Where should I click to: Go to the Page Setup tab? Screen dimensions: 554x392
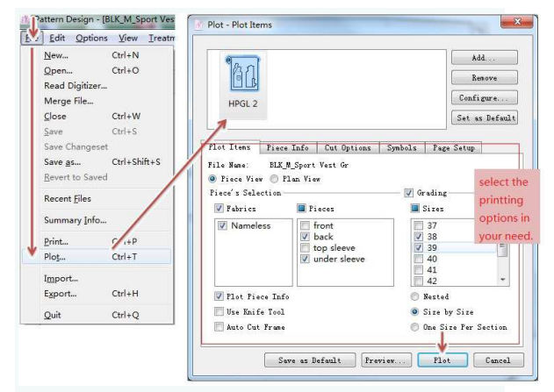tap(454, 148)
